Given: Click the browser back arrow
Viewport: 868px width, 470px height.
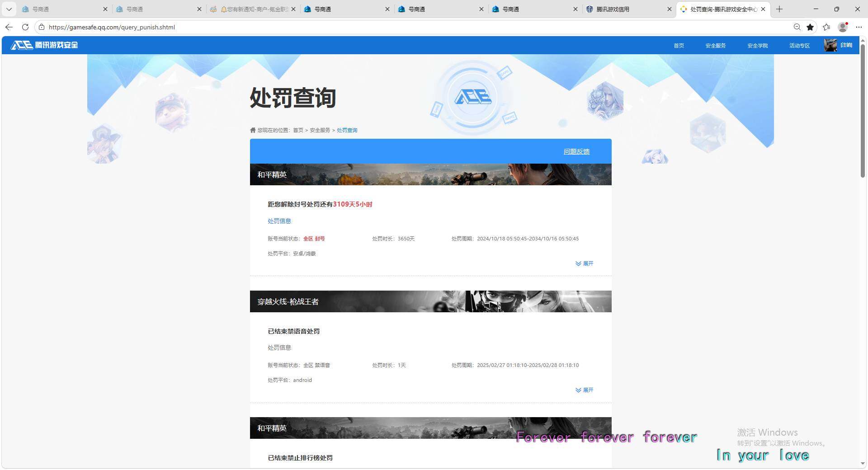Looking at the screenshot, I should click(x=9, y=27).
